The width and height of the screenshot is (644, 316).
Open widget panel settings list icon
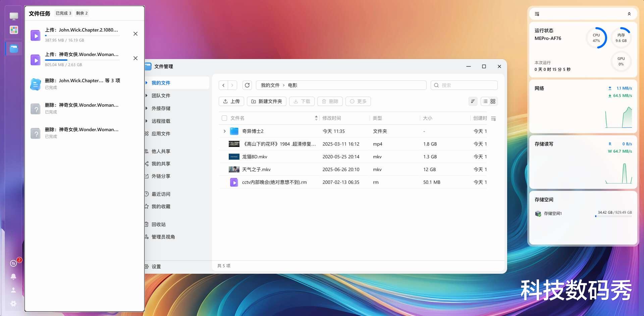click(x=537, y=14)
